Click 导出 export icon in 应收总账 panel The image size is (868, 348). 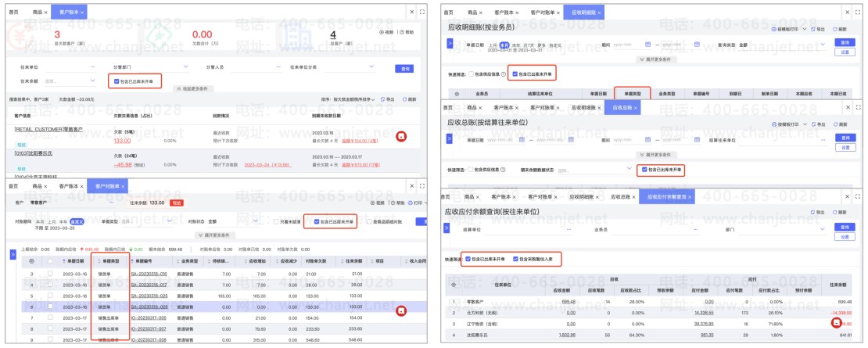coord(812,124)
